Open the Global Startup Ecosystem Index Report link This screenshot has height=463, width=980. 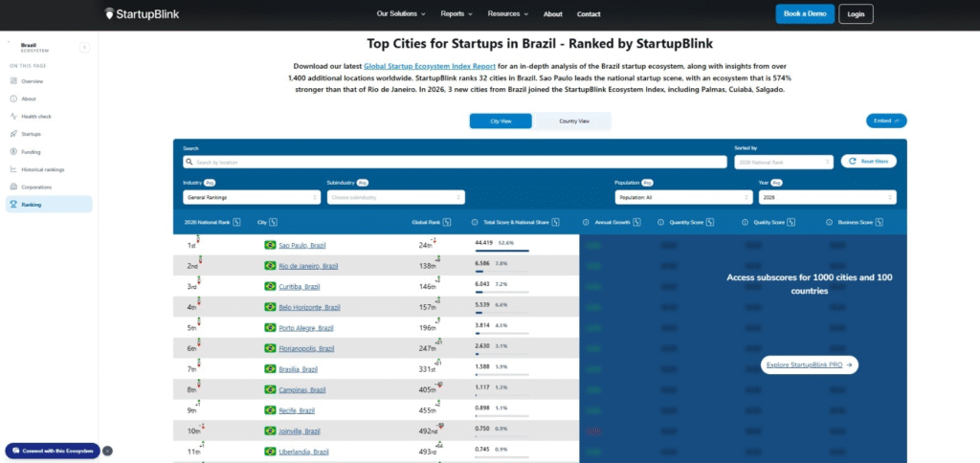(x=430, y=66)
